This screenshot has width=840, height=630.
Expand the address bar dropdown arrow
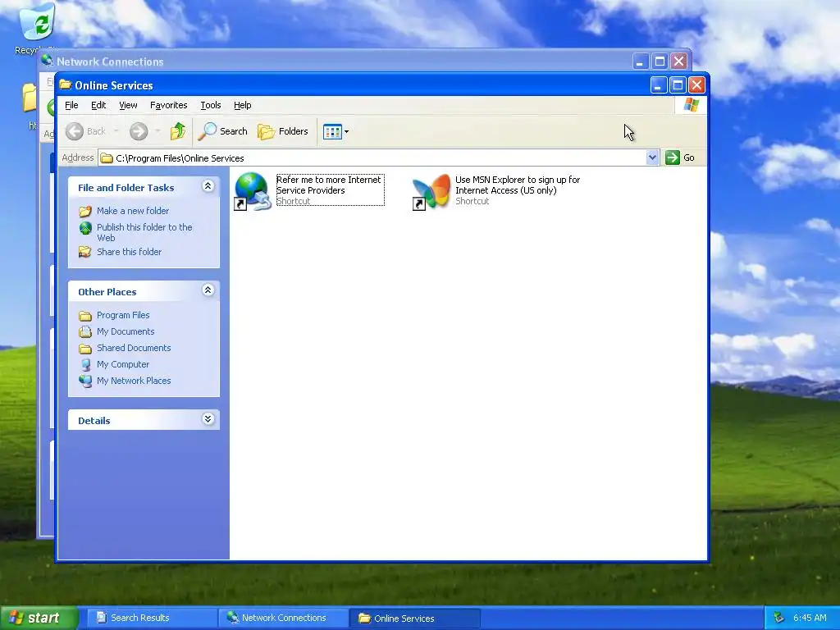click(652, 157)
